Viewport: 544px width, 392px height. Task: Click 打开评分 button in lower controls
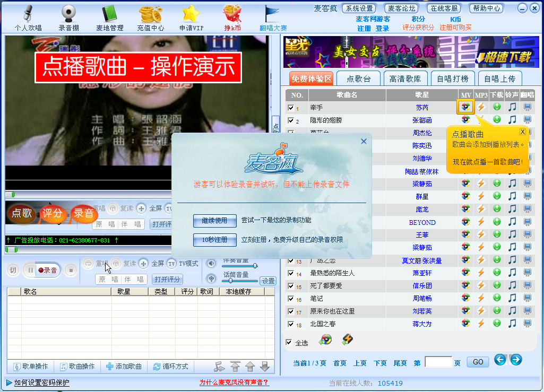coord(167,279)
